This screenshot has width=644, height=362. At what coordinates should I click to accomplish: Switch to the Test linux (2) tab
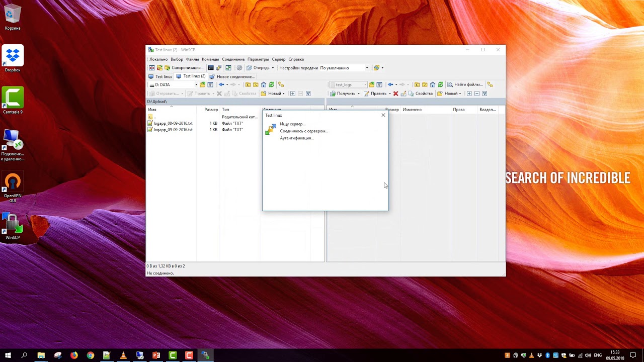pyautogui.click(x=191, y=76)
